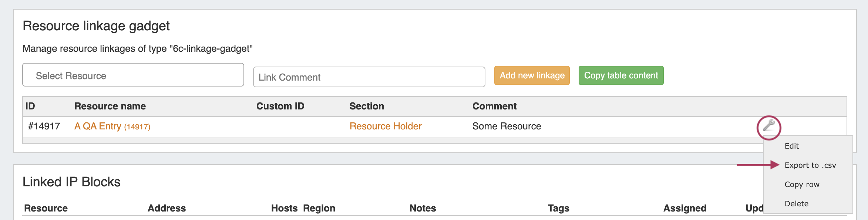Click the Section column header
Image resolution: width=868 pixels, height=220 pixels.
[367, 106]
